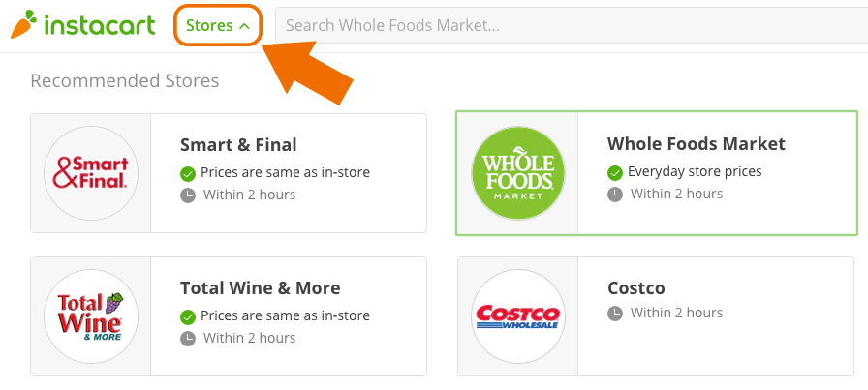The image size is (868, 390).
Task: Click the green checkmark for Everyday store prices
Action: point(615,172)
